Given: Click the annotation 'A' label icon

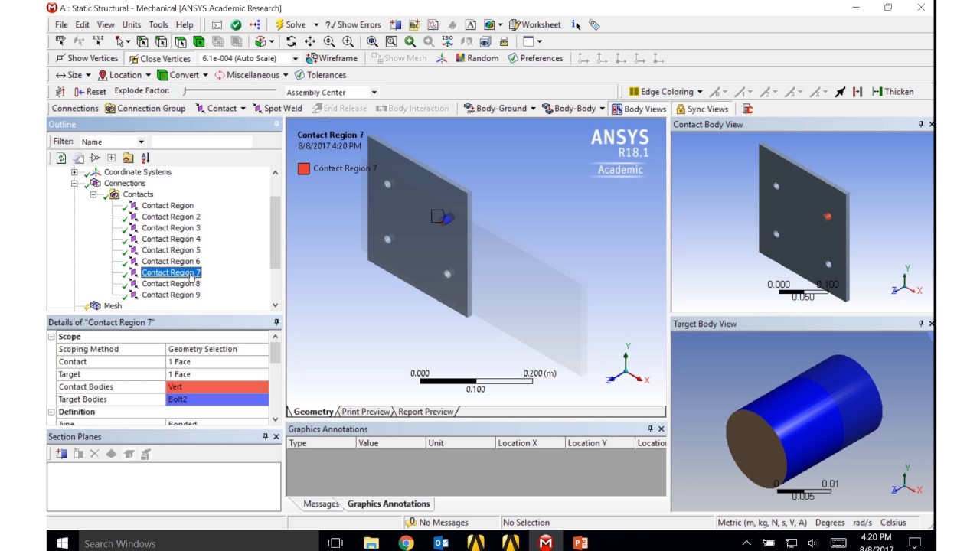Looking at the screenshot, I should (x=470, y=24).
